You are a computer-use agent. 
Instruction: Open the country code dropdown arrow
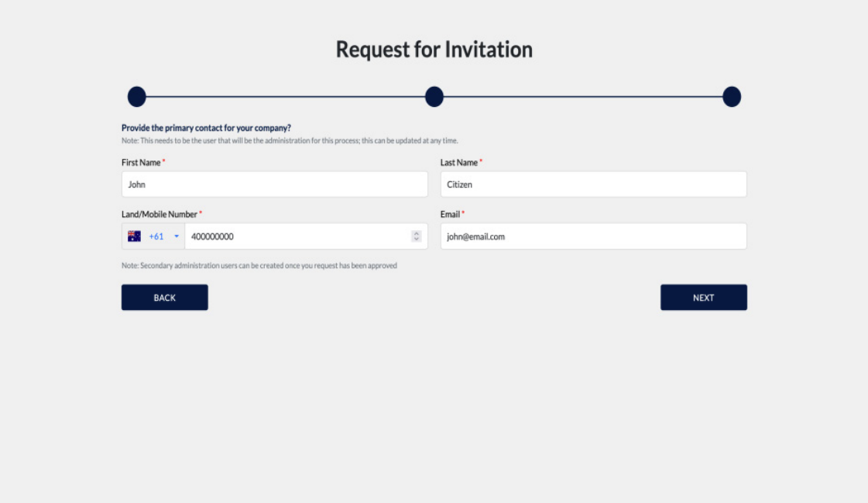click(177, 236)
